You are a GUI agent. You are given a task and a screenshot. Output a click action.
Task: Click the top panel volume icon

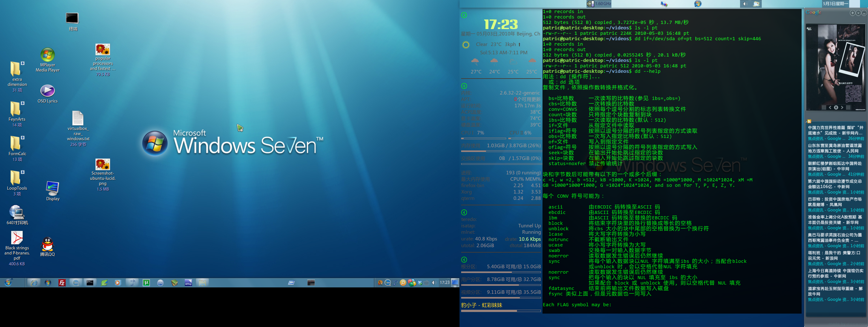[x=745, y=4]
